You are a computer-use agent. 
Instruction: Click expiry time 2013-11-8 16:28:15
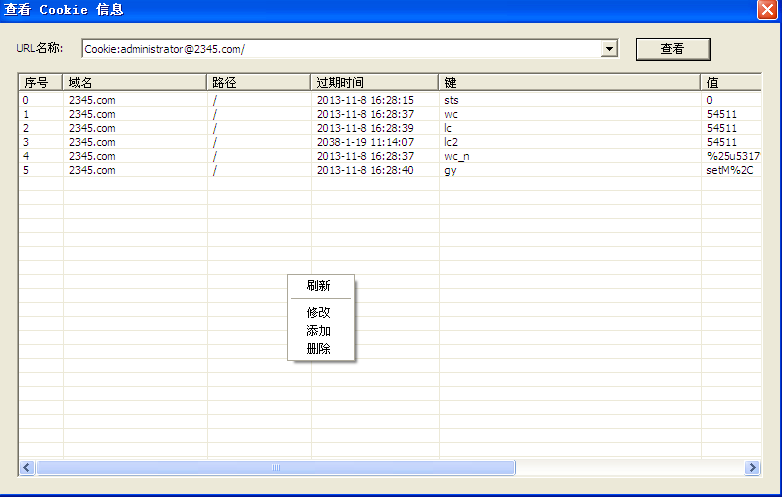click(x=365, y=100)
